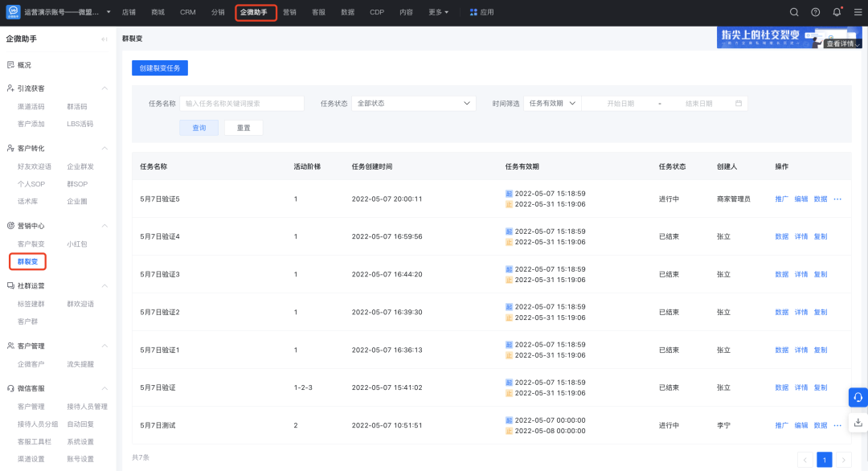The width and height of the screenshot is (868, 471).
Task: Switch to the CRM top navigation tab
Action: (187, 12)
